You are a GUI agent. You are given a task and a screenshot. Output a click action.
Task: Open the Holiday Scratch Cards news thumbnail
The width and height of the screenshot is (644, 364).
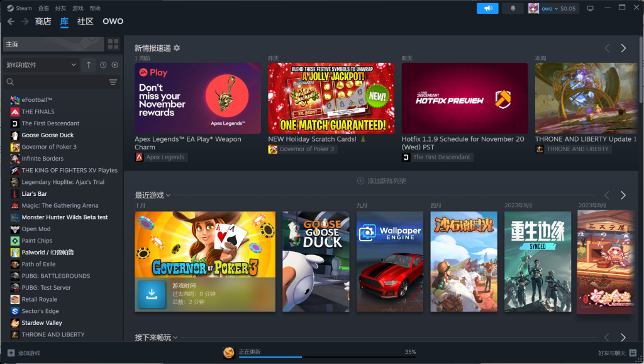pyautogui.click(x=331, y=98)
